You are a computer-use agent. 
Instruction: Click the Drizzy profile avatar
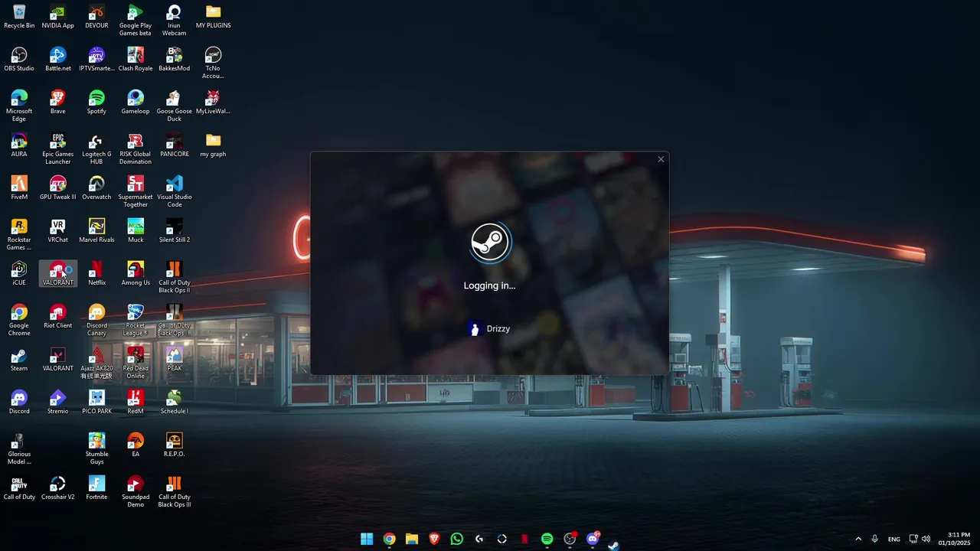475,329
